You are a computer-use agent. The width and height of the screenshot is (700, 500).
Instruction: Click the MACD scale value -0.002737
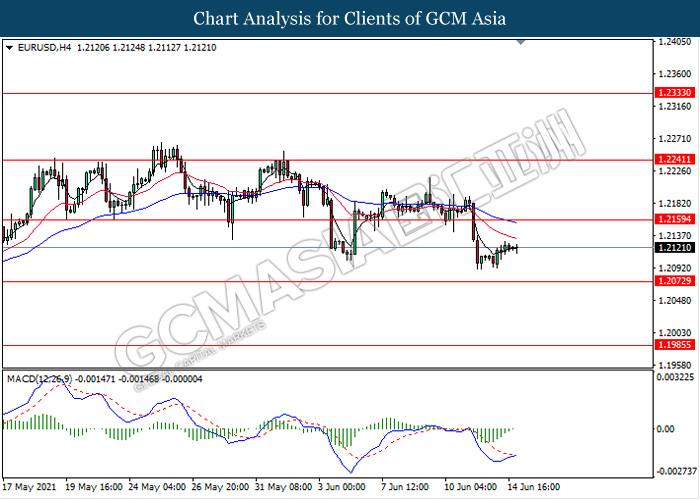[676, 471]
